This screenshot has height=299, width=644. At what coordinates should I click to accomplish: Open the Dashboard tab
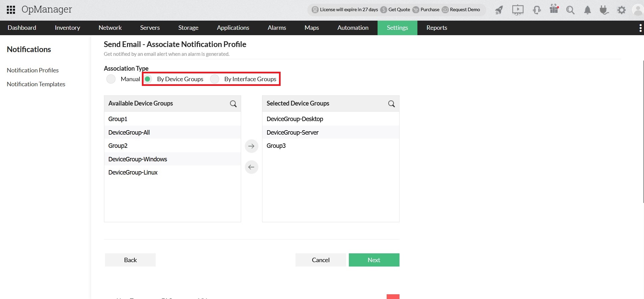click(x=22, y=28)
